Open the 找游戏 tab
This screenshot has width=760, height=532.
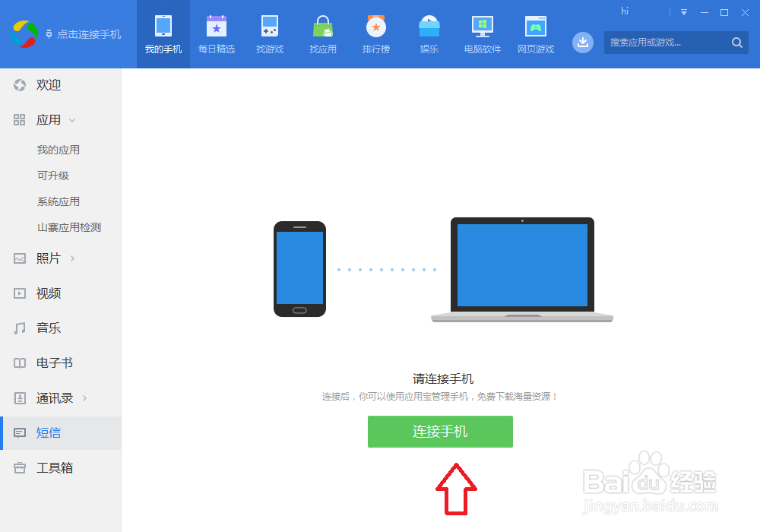click(270, 34)
